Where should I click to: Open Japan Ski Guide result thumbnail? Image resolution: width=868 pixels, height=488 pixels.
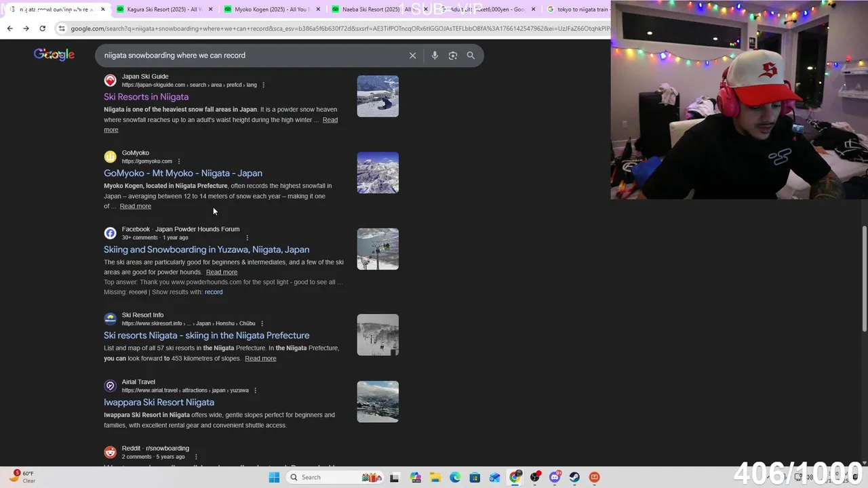point(378,96)
